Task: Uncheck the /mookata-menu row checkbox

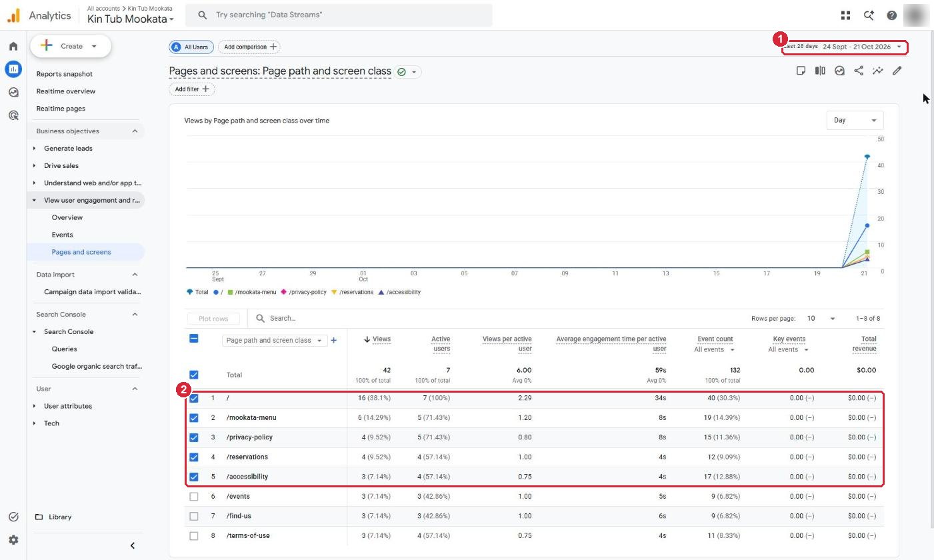Action: 194,418
